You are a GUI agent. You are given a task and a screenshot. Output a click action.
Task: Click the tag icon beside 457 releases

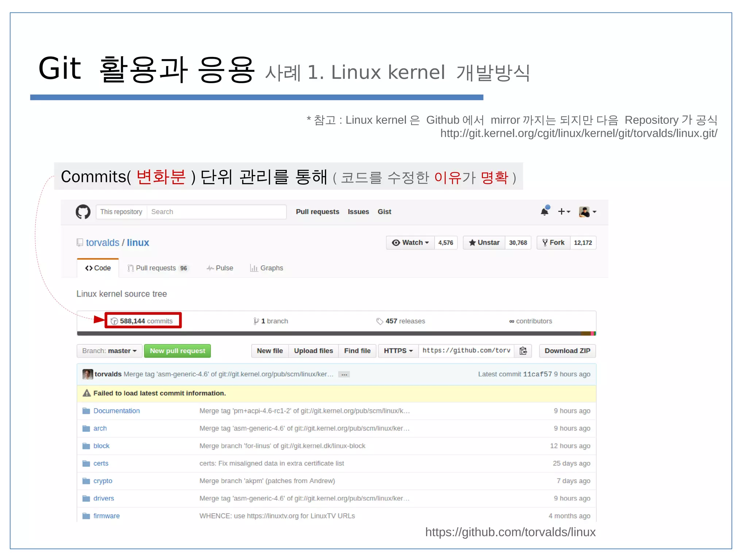coord(380,321)
